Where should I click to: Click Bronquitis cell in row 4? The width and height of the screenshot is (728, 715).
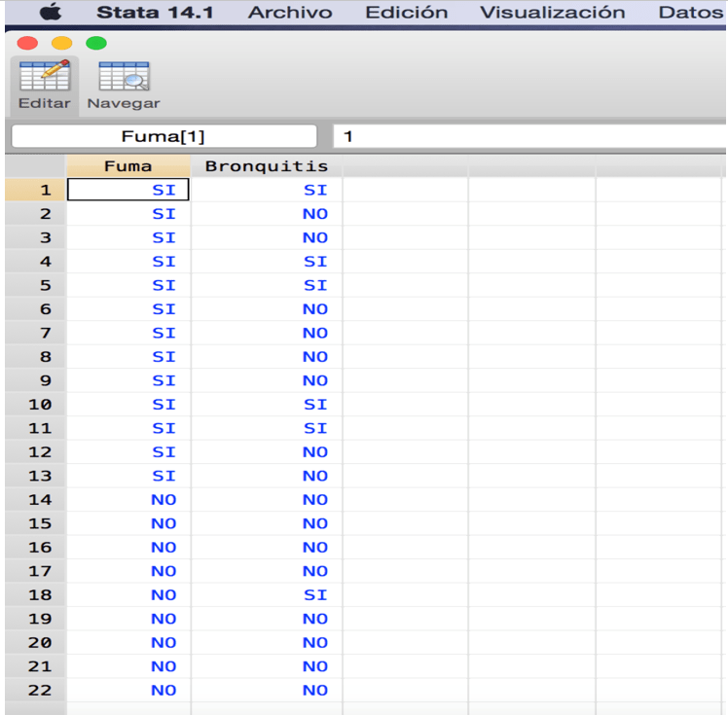click(266, 262)
